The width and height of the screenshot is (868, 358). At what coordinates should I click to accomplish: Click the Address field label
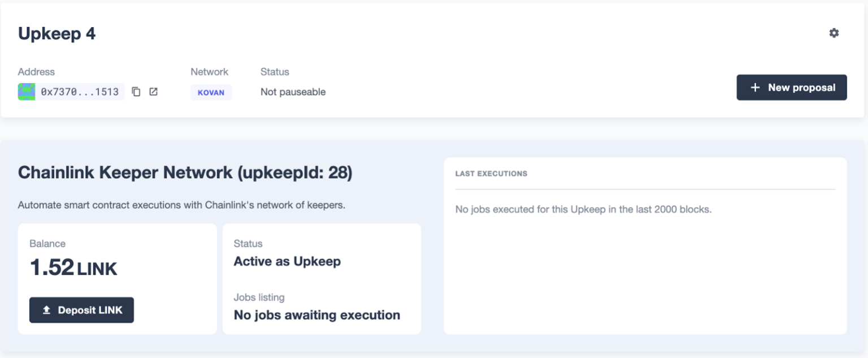(x=36, y=72)
